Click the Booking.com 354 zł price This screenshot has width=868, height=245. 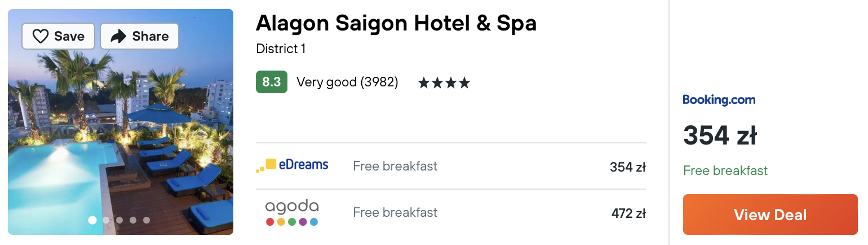tap(720, 135)
